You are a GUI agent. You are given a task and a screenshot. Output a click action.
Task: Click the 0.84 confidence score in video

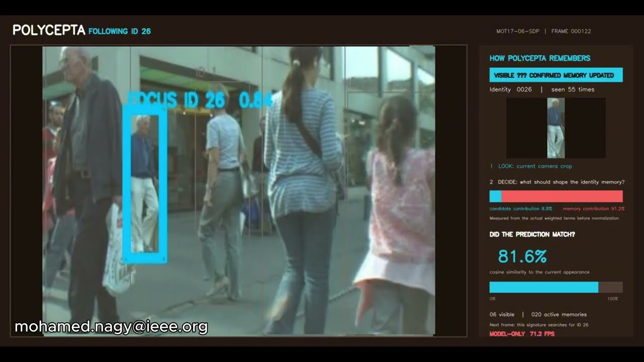[255, 100]
